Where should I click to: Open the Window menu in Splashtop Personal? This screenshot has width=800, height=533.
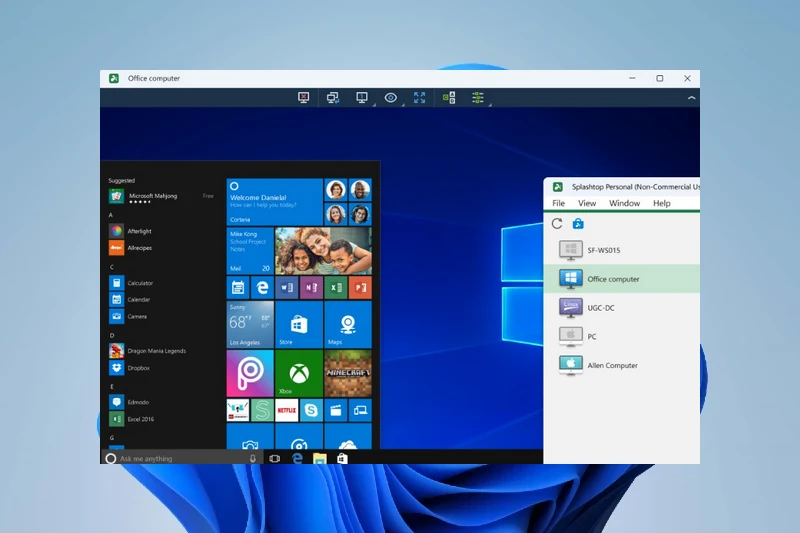pos(624,203)
